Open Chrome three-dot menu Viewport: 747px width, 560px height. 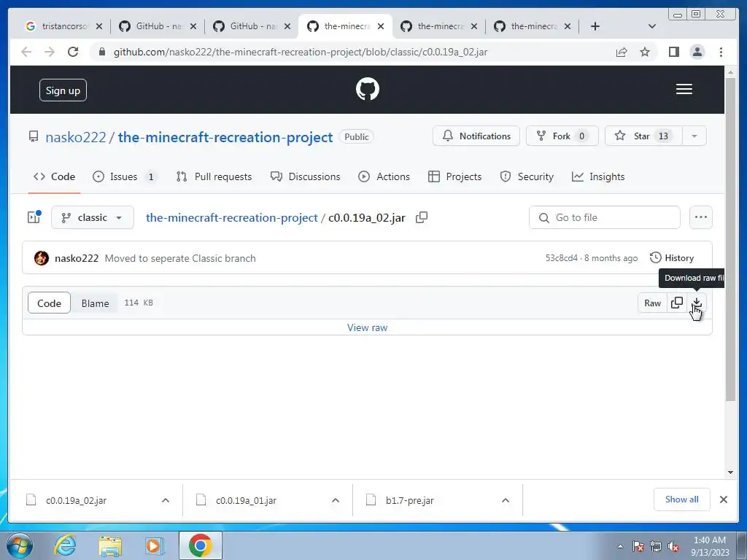(x=721, y=52)
